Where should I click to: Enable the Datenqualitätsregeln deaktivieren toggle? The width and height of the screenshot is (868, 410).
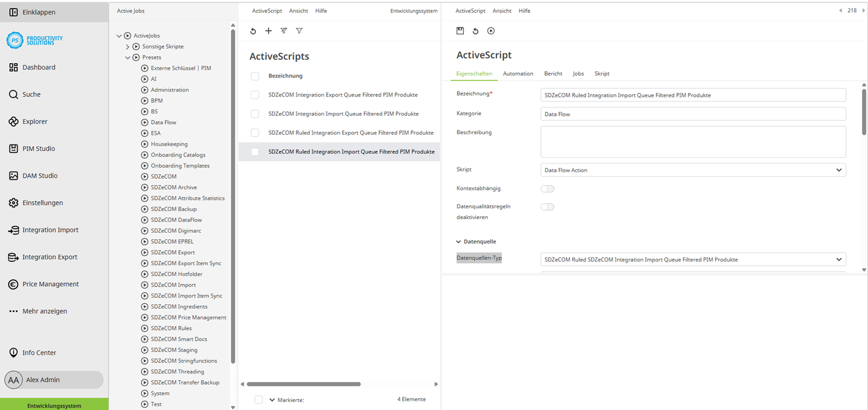pos(547,206)
